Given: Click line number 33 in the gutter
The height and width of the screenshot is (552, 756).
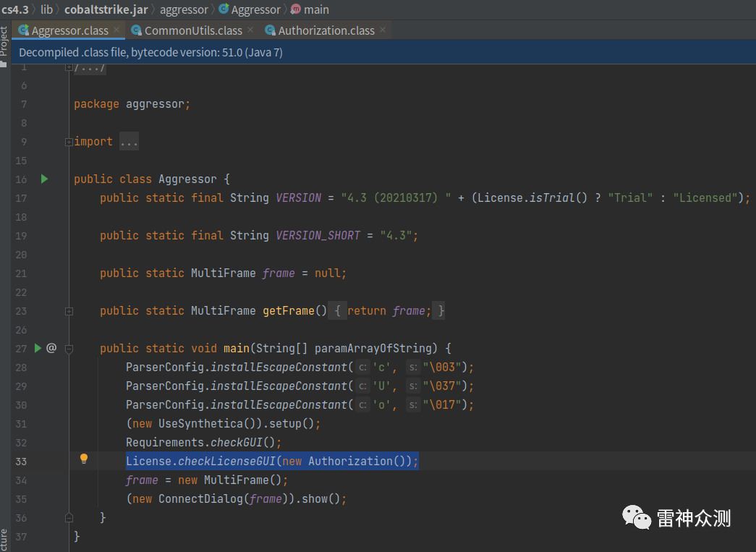Looking at the screenshot, I should tap(21, 462).
